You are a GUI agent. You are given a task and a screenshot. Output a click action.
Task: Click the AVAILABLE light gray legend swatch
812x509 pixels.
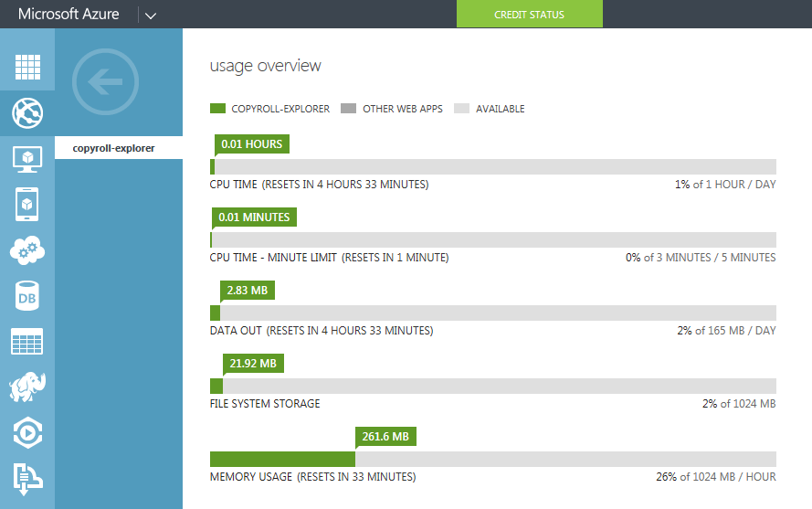(461, 109)
